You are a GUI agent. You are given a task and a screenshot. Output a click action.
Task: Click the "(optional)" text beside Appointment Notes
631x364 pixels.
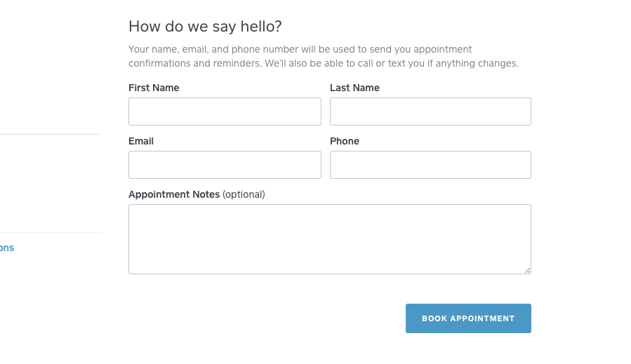[x=244, y=194]
